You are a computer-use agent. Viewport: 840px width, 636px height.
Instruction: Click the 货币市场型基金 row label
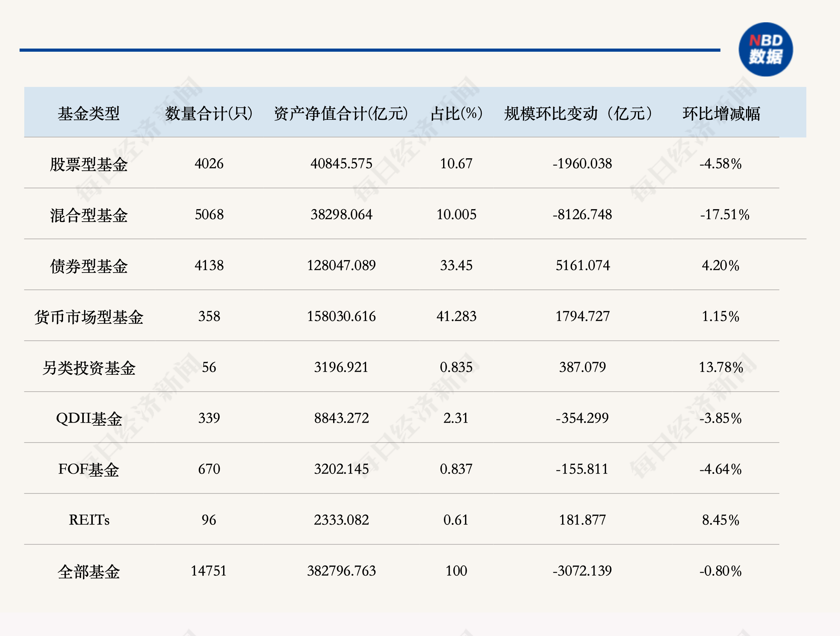[x=89, y=317]
